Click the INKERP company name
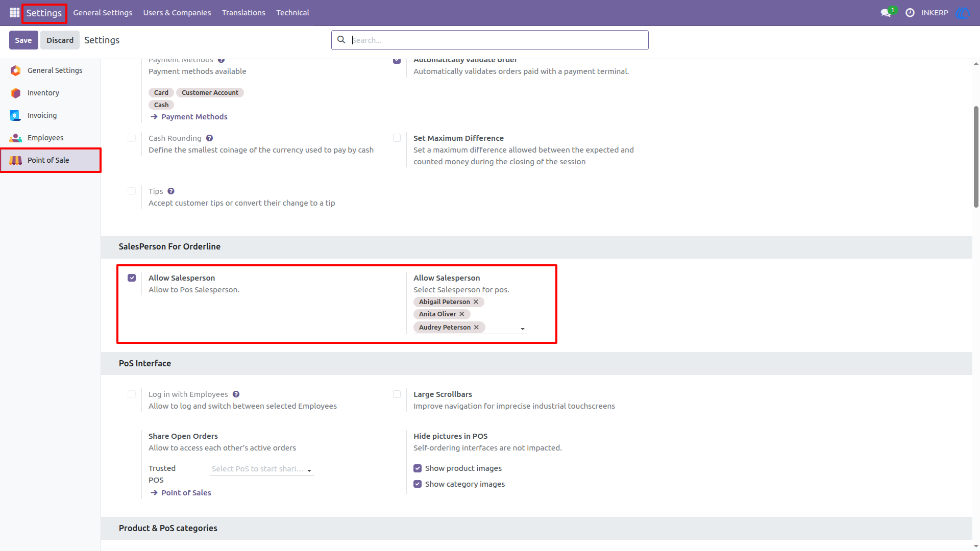Viewport: 980px width, 551px height. pos(935,13)
